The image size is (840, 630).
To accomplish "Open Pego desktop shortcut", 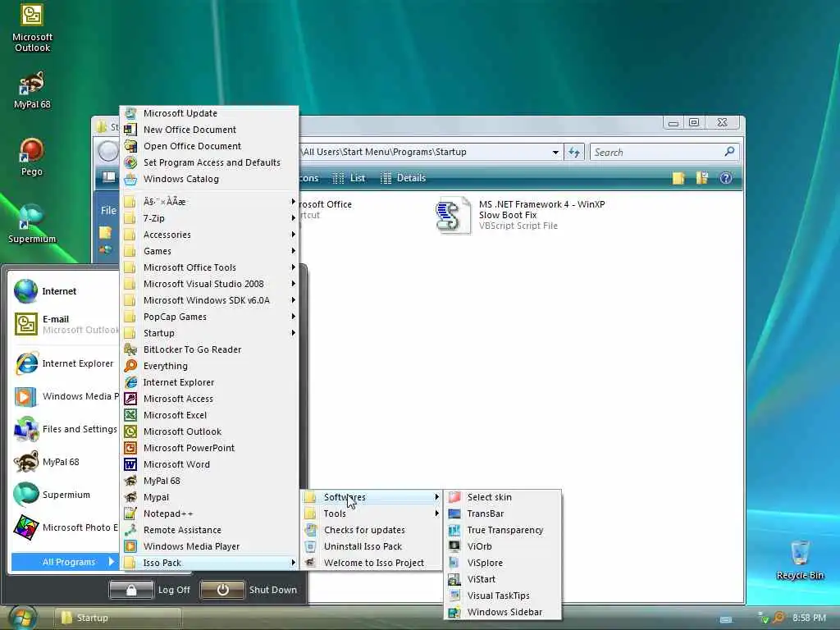I will (x=32, y=157).
